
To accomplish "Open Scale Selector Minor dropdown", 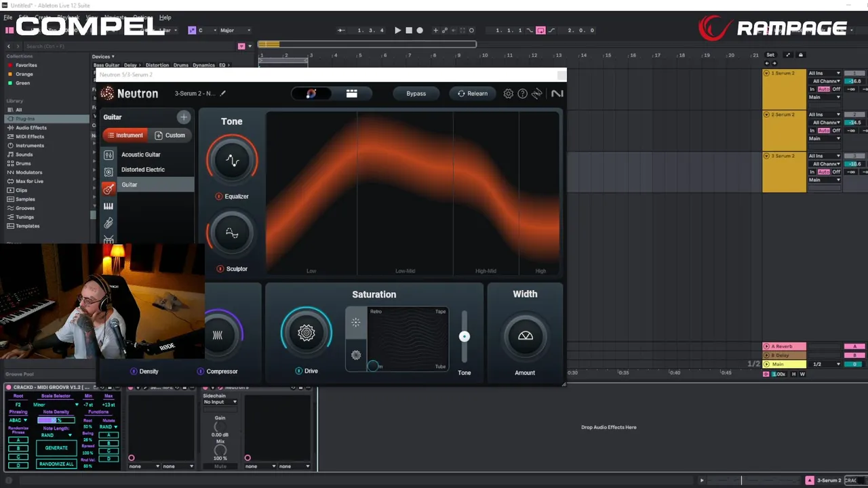I will pyautogui.click(x=56, y=405).
